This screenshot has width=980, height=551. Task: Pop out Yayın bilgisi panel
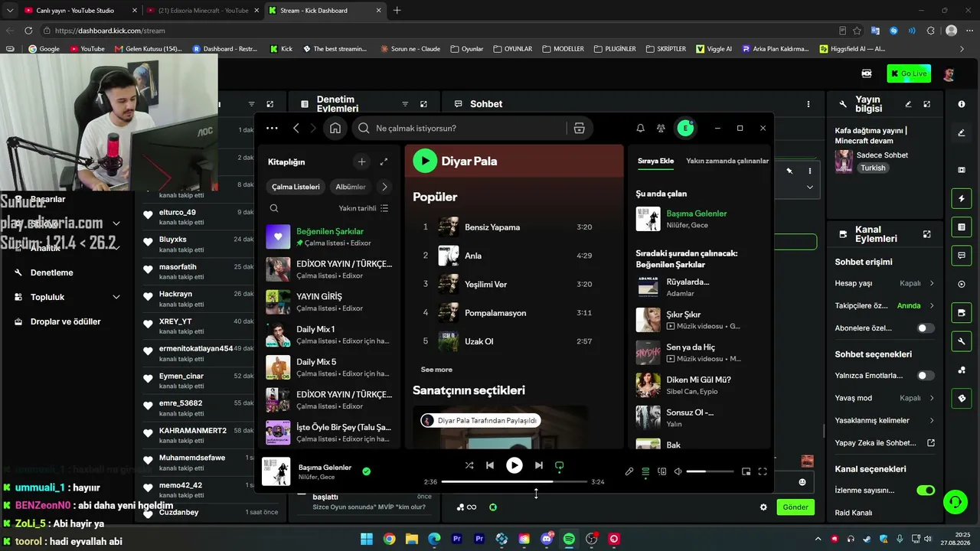point(927,104)
